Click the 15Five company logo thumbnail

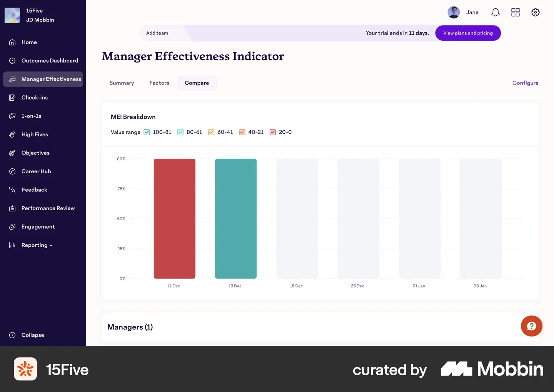[12, 15]
